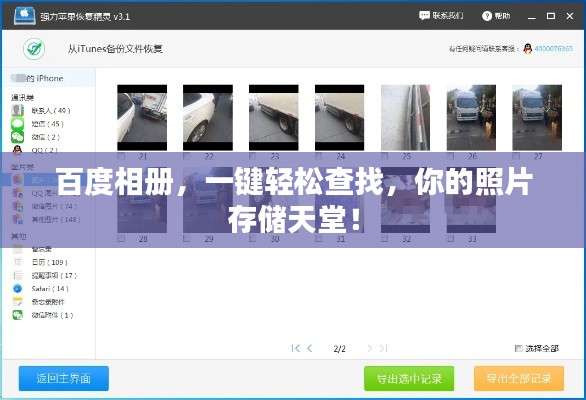Image resolution: width=586 pixels, height=400 pixels.
Task: Tick the checkbox for photo 24
Action: (x=318, y=156)
